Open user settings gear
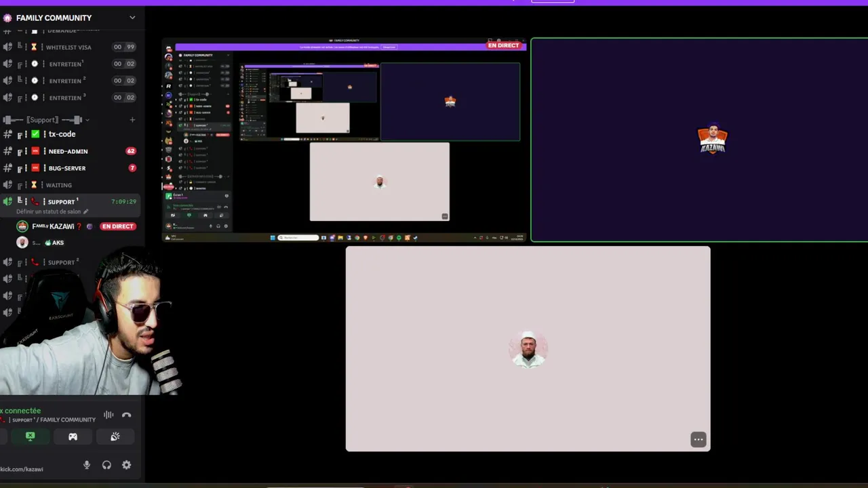The image size is (868, 488). pos(126,465)
